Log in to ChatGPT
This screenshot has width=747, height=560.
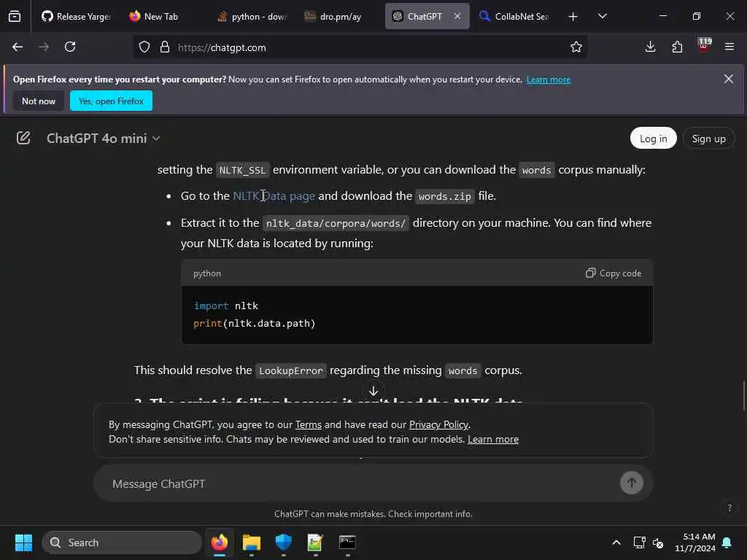pos(653,139)
